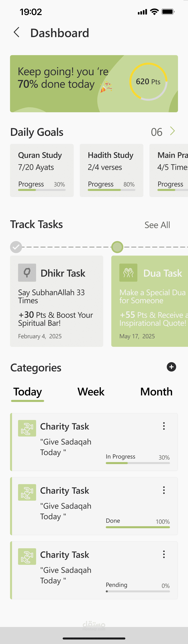Open the Quran Study goal card
The image size is (188, 644).
click(42, 170)
